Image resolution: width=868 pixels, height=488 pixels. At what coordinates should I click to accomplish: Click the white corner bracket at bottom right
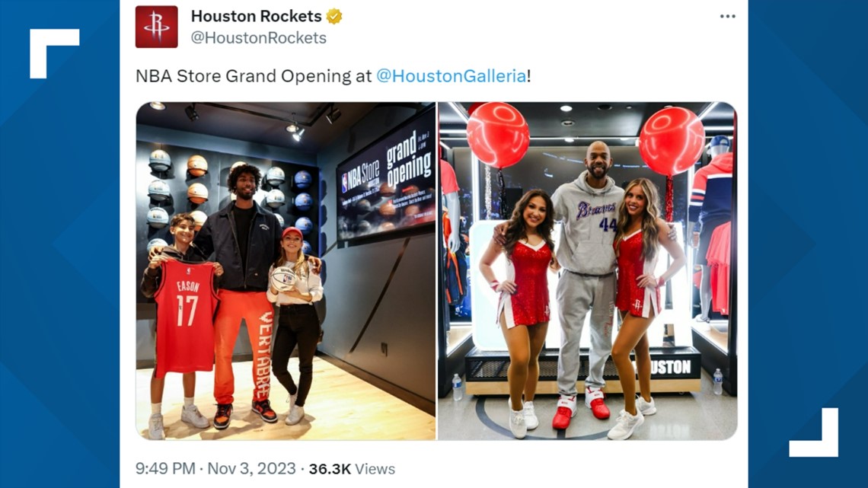tap(814, 432)
